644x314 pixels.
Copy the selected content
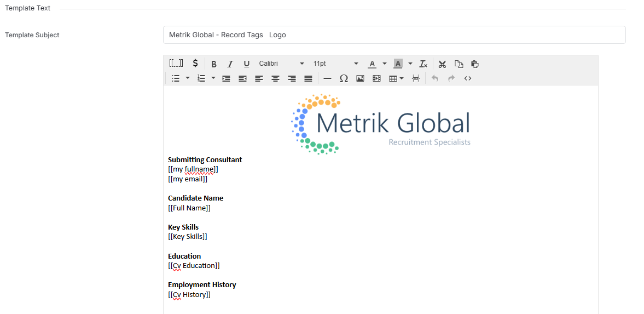459,64
